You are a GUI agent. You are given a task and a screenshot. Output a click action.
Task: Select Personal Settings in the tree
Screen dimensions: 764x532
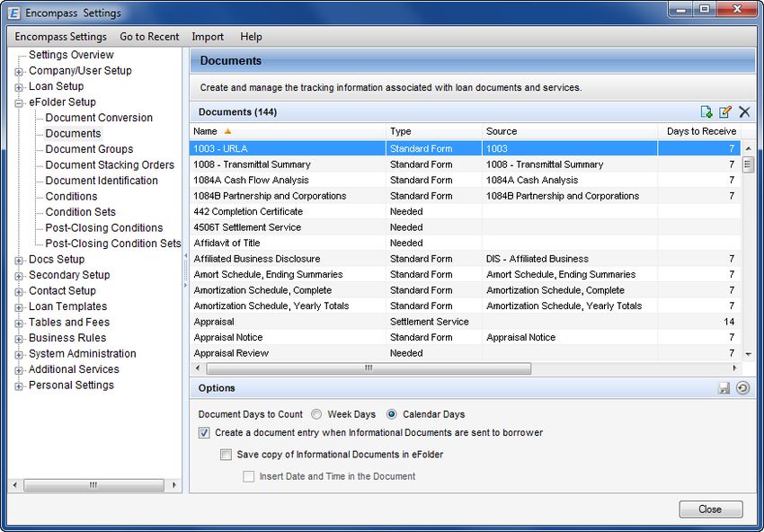(71, 385)
